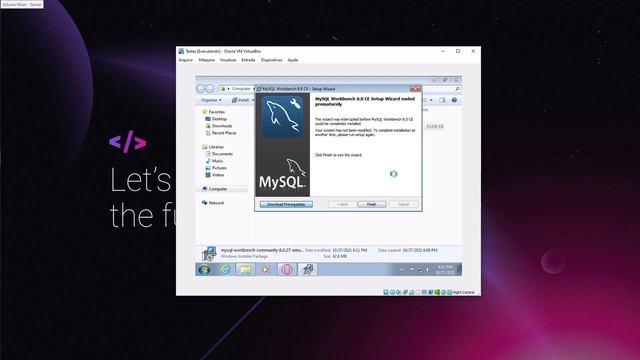Click the blue Help icon in Explorer

[x=454, y=100]
